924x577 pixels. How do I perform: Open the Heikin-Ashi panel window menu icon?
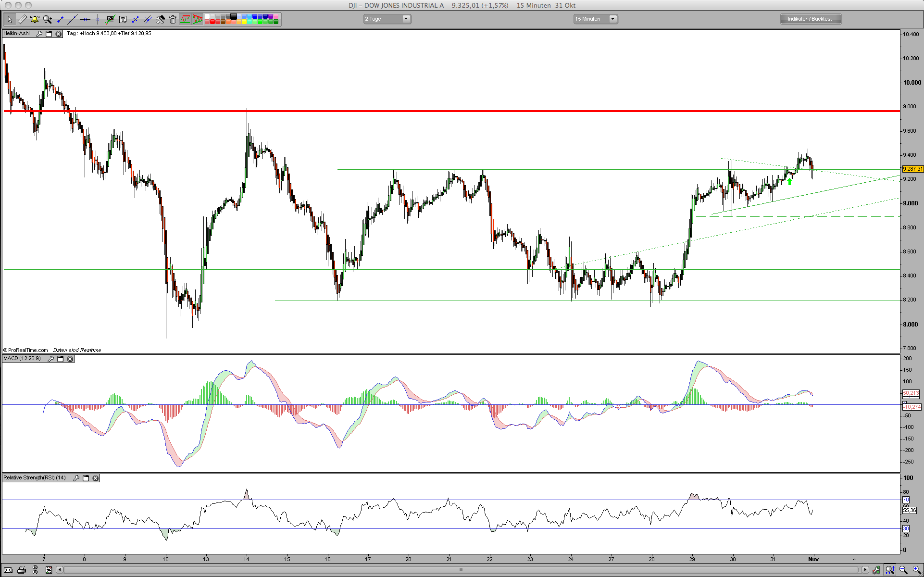(49, 34)
